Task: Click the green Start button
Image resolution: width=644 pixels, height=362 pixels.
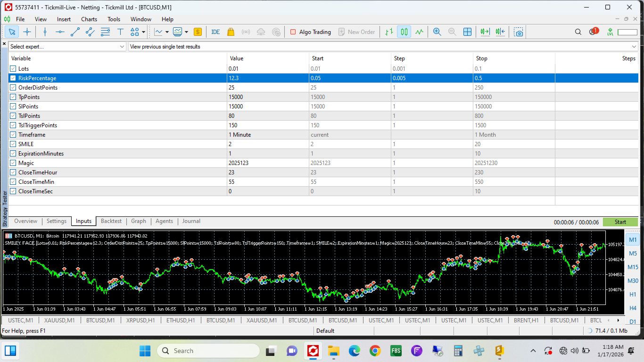Action: click(620, 222)
